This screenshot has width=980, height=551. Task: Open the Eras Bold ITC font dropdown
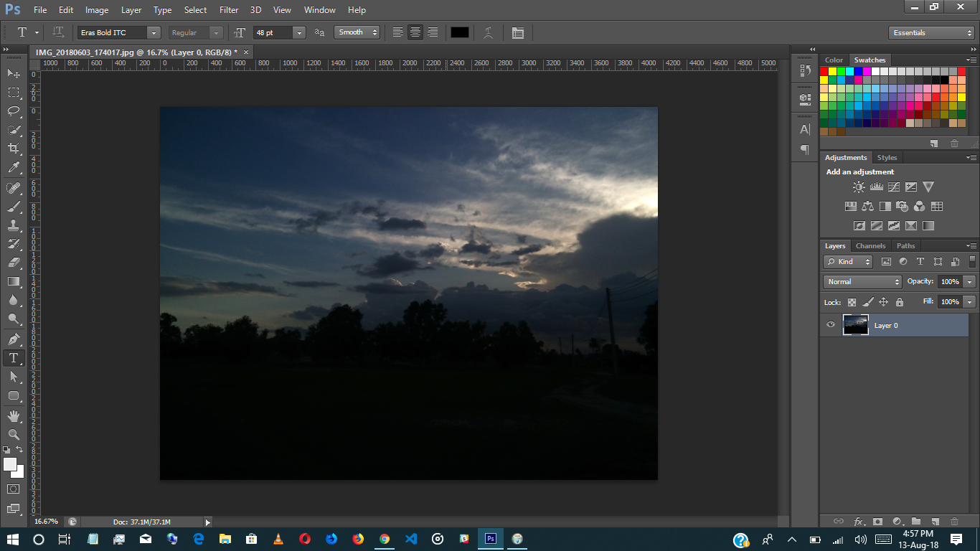153,32
